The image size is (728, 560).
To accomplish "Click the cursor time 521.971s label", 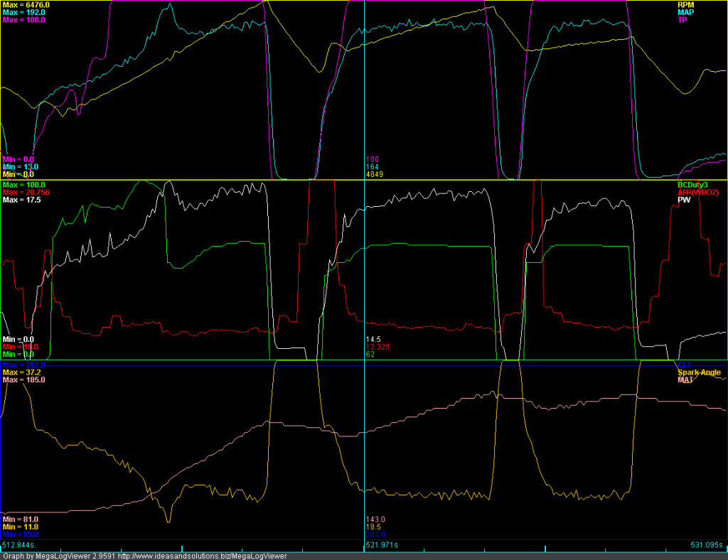I will click(x=382, y=544).
